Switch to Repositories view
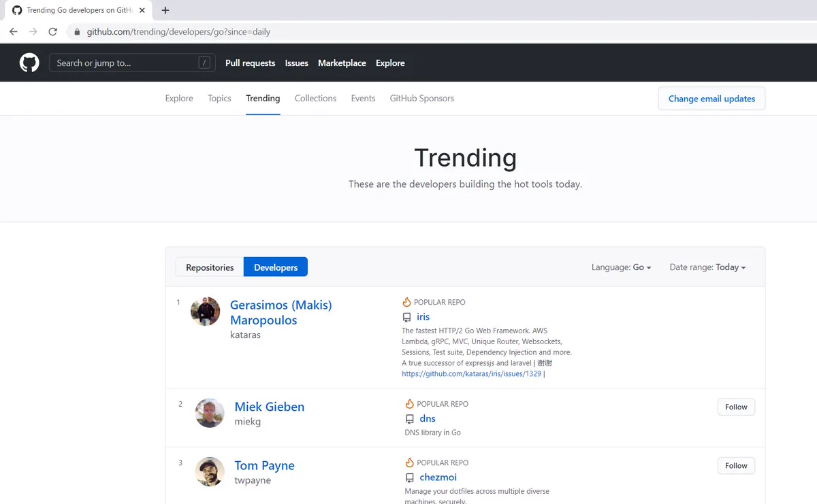This screenshot has width=817, height=504. pyautogui.click(x=210, y=267)
